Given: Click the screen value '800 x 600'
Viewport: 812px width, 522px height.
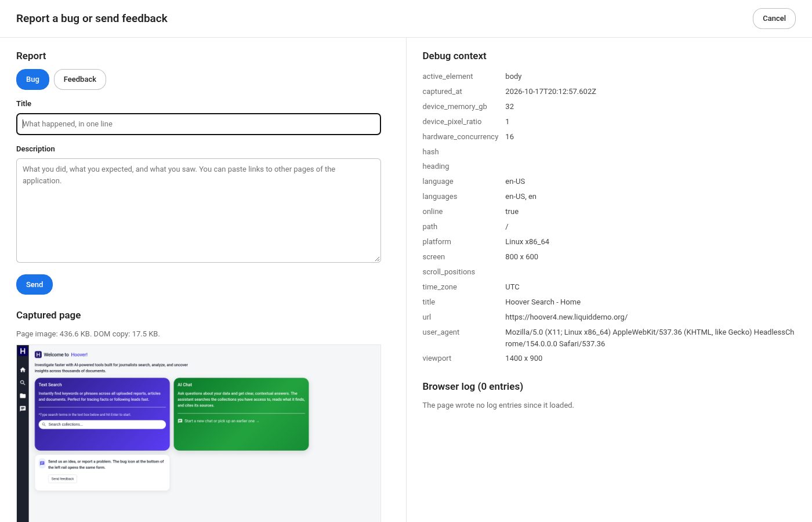Looking at the screenshot, I should coord(521,257).
